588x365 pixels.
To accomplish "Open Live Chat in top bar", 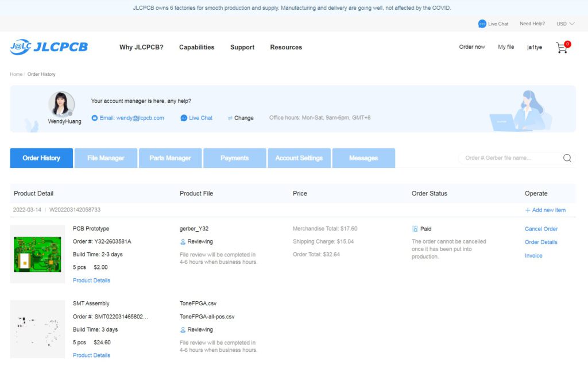I will pos(493,24).
